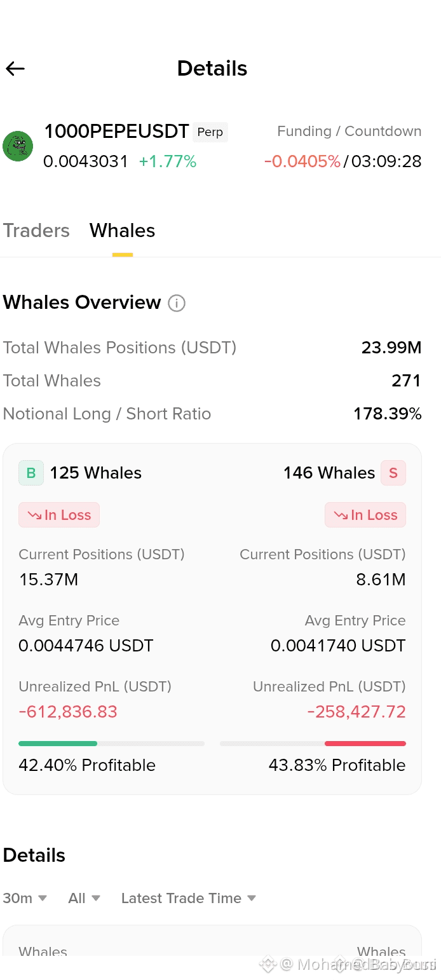This screenshot has width=441, height=980.
Task: Tap the 125 Whales long count
Action: (96, 473)
